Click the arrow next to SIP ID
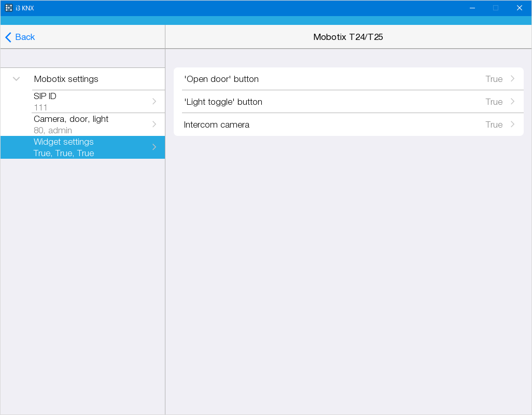532x415 pixels. [x=154, y=102]
